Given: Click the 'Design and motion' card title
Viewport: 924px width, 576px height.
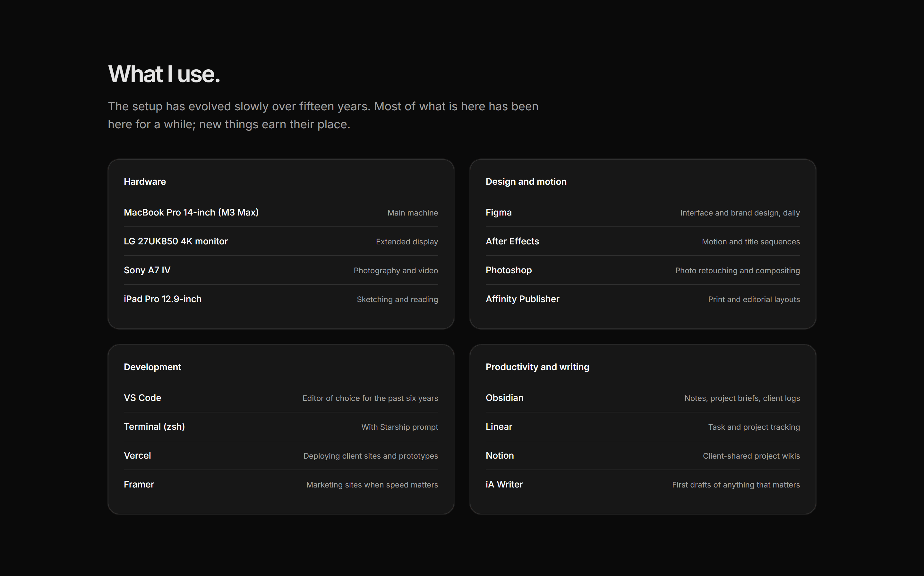Looking at the screenshot, I should [x=526, y=182].
